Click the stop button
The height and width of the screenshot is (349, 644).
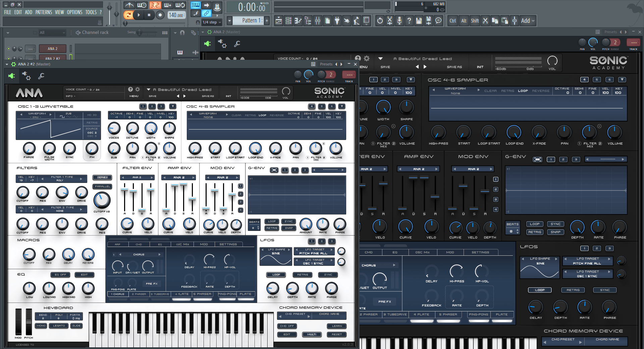pos(149,15)
